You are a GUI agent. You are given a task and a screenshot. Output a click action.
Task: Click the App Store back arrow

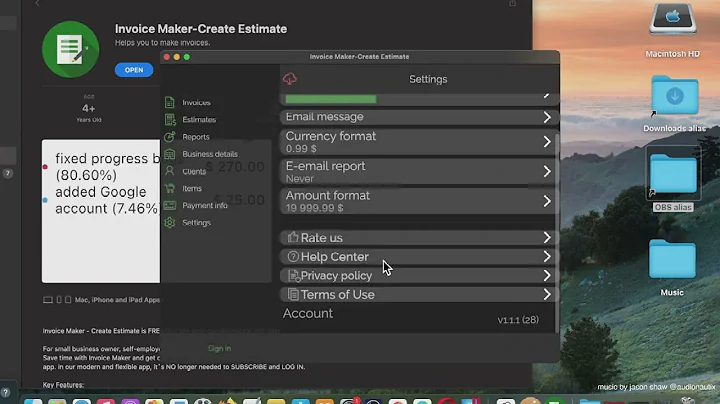[37, 3]
